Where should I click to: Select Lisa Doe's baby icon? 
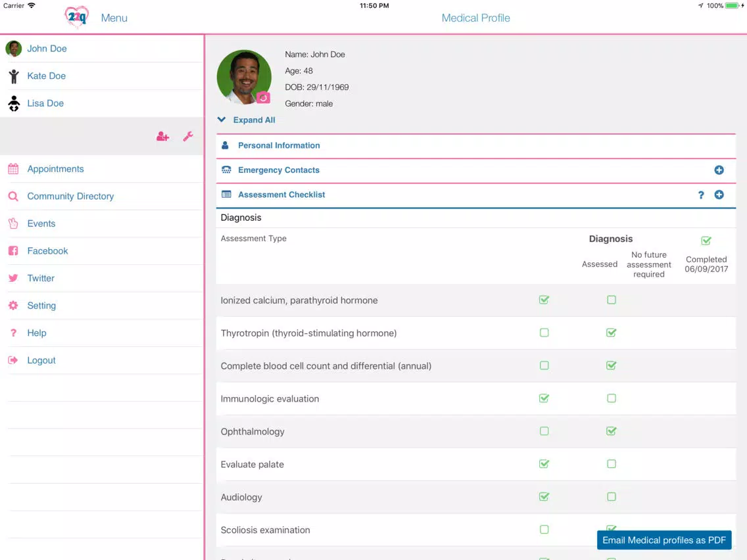[x=14, y=103]
